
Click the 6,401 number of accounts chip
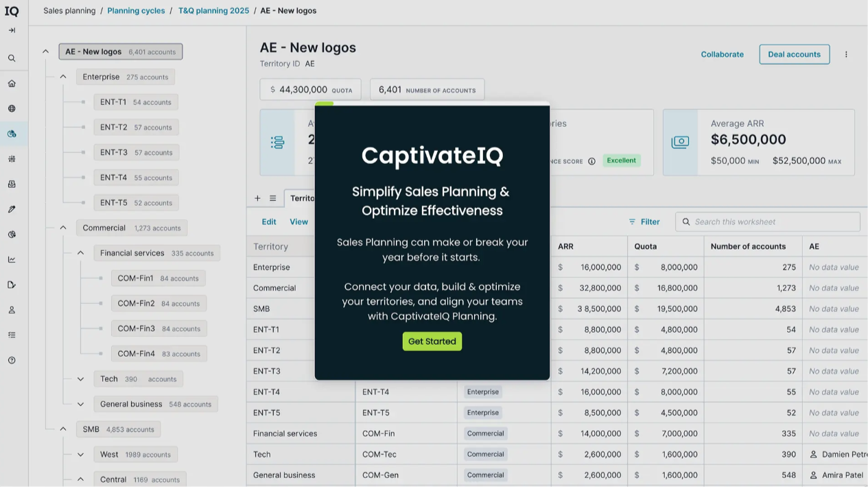coord(427,89)
